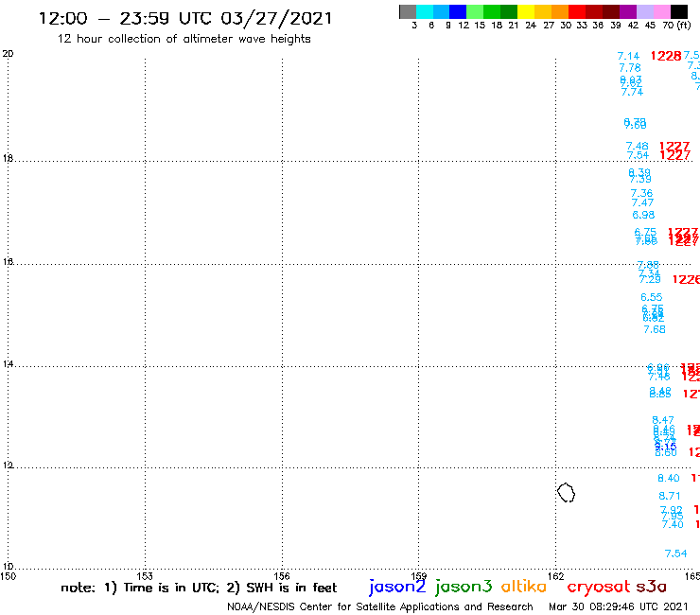
Task: Click the latitude 12 axis label
Action: pyautogui.click(x=8, y=466)
